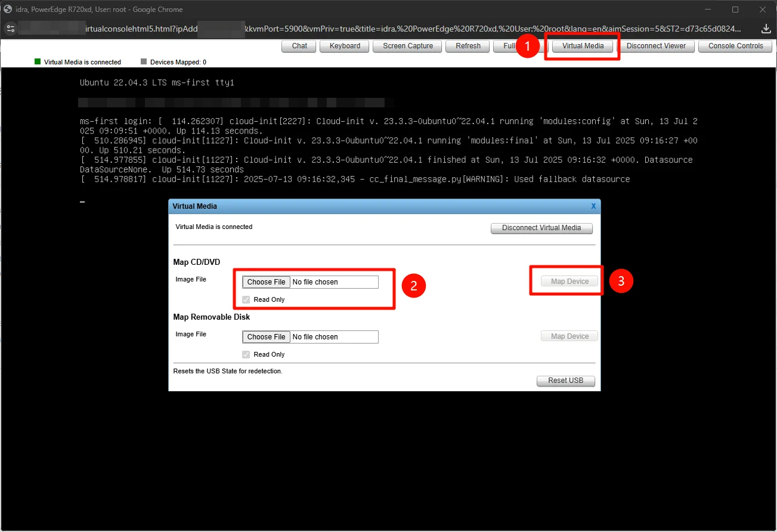Close the Virtual Media dialog with X

pos(593,206)
